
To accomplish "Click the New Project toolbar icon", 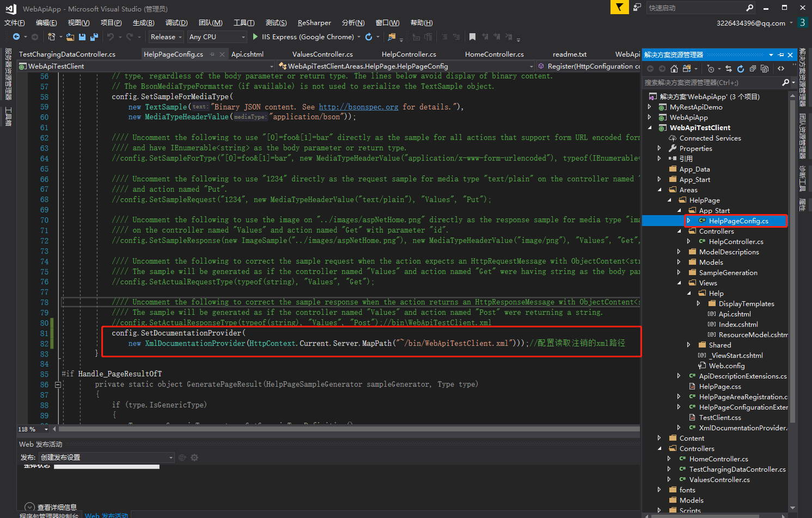I will coord(51,37).
